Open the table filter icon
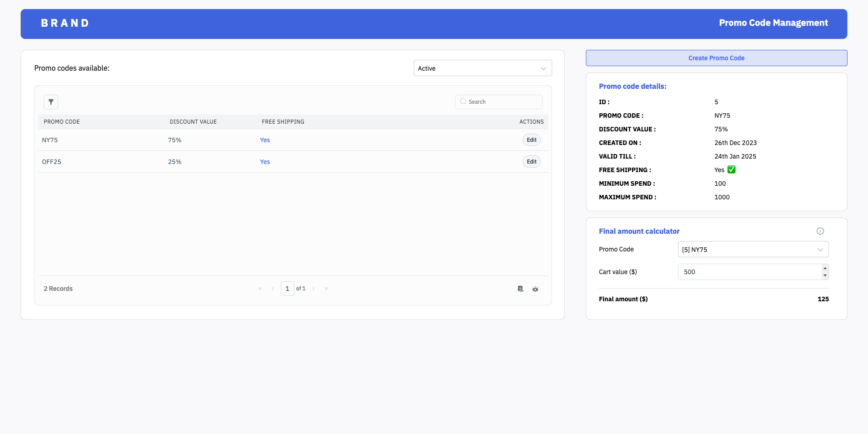This screenshot has height=434, width=868. tap(51, 102)
